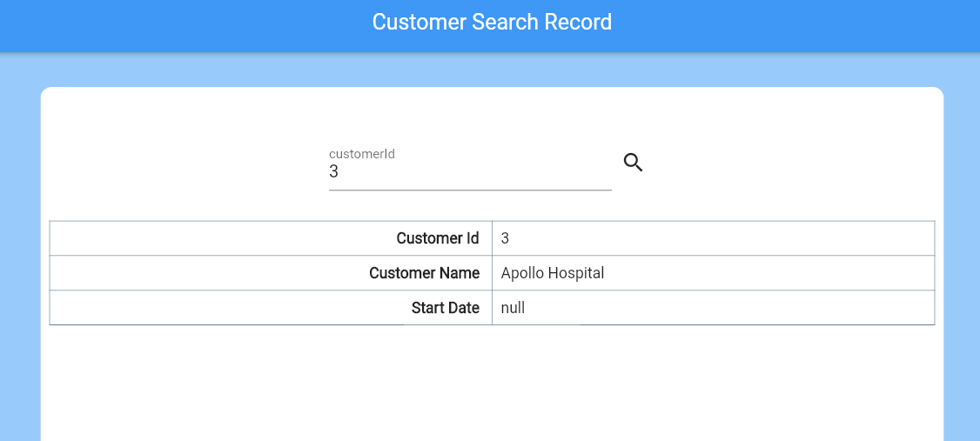Click the typed 3 in search field
The height and width of the screenshot is (441, 980).
point(334,172)
